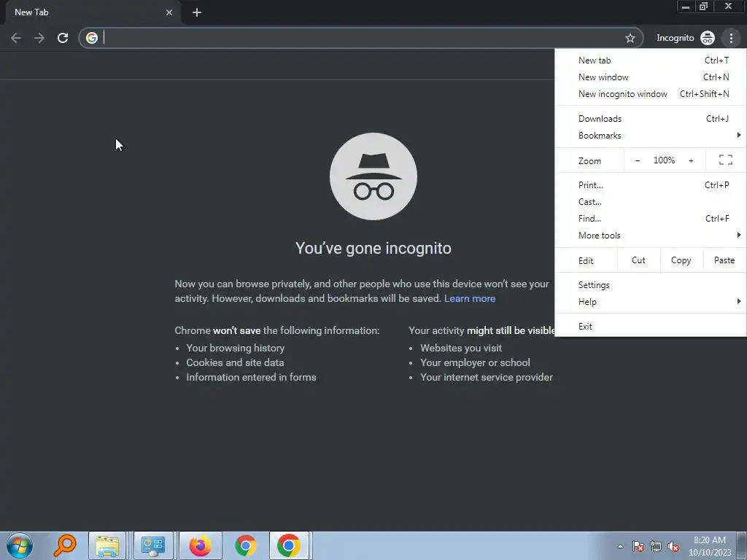Screen dimensions: 747x560
Task: Click the "You've gone incognito" heading
Action: [373, 248]
